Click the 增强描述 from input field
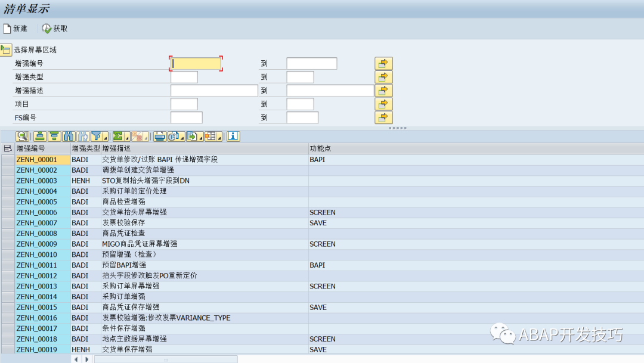This screenshot has width=644, height=363. pos(214,91)
